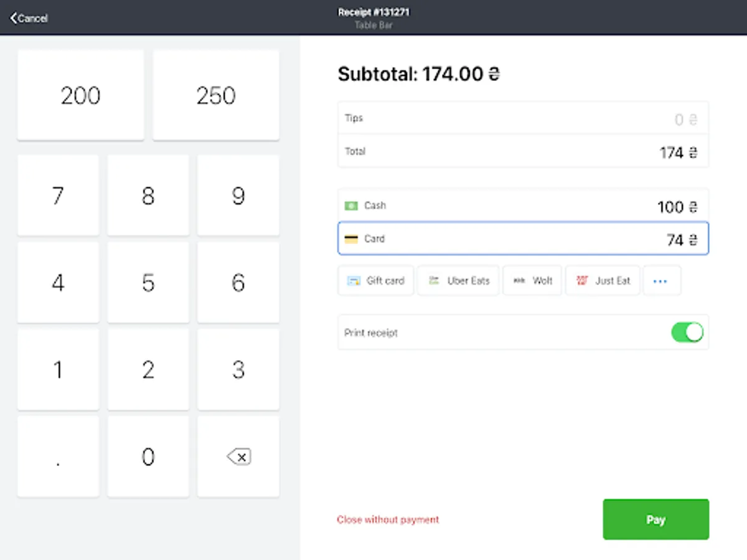Click the back chevron next to Cancel

(12, 18)
